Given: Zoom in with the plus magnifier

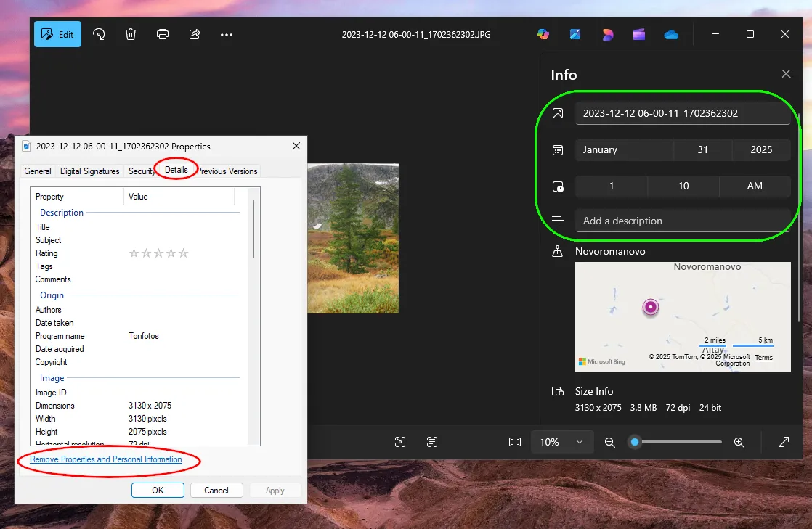Looking at the screenshot, I should point(739,442).
